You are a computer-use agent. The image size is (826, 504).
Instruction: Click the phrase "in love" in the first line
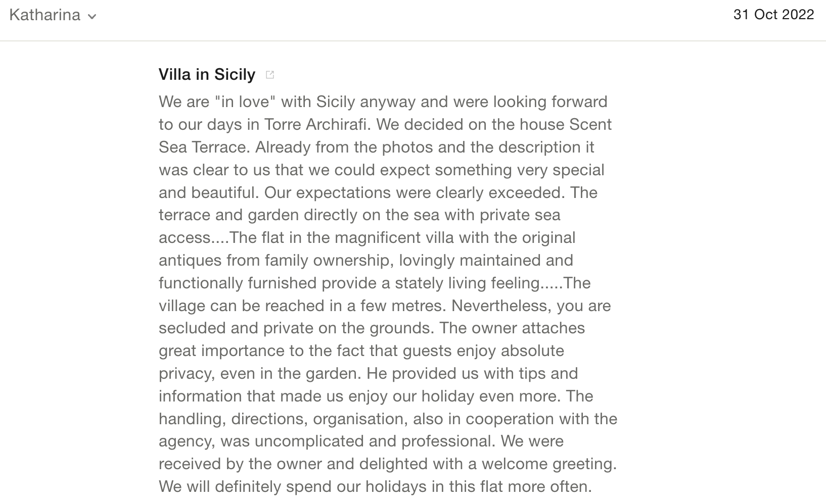[248, 102]
